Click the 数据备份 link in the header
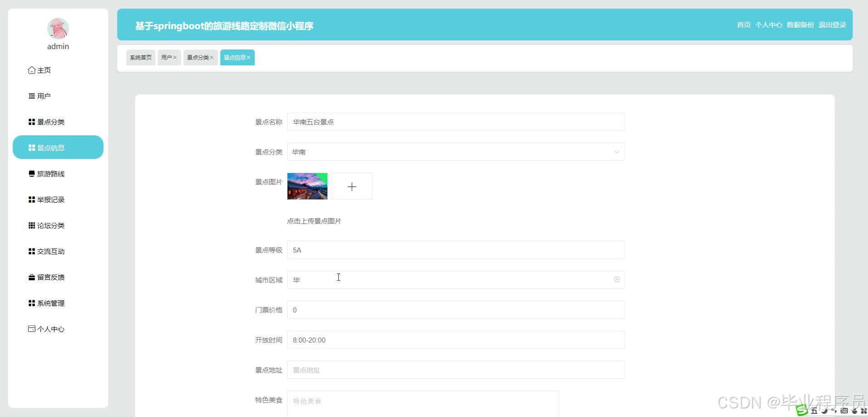Viewport: 868px width, 417px height. [x=800, y=25]
